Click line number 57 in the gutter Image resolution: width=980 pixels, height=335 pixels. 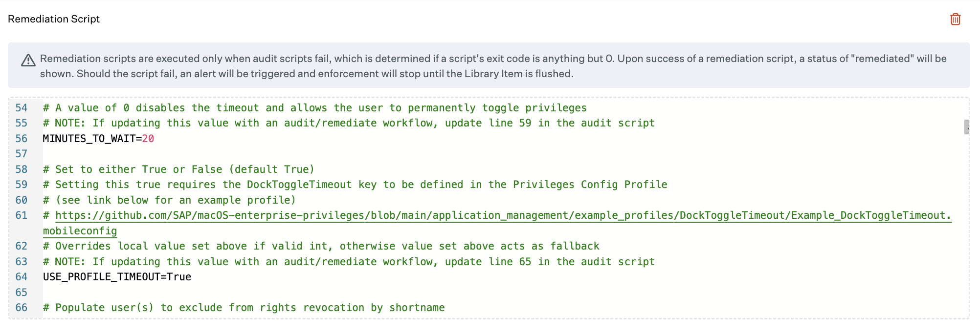pos(22,154)
